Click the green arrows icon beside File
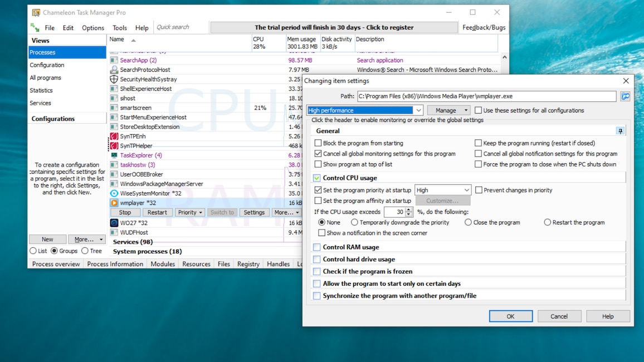This screenshot has height=362, width=644. click(x=35, y=27)
